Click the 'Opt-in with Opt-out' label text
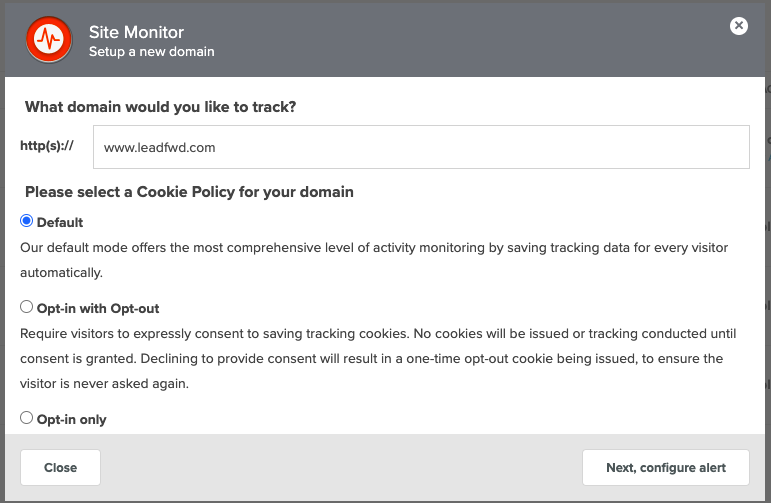 (x=98, y=308)
